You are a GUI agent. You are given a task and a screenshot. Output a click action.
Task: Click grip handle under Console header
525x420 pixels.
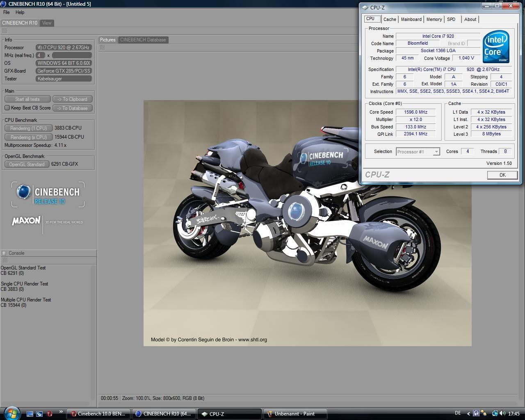5,260
